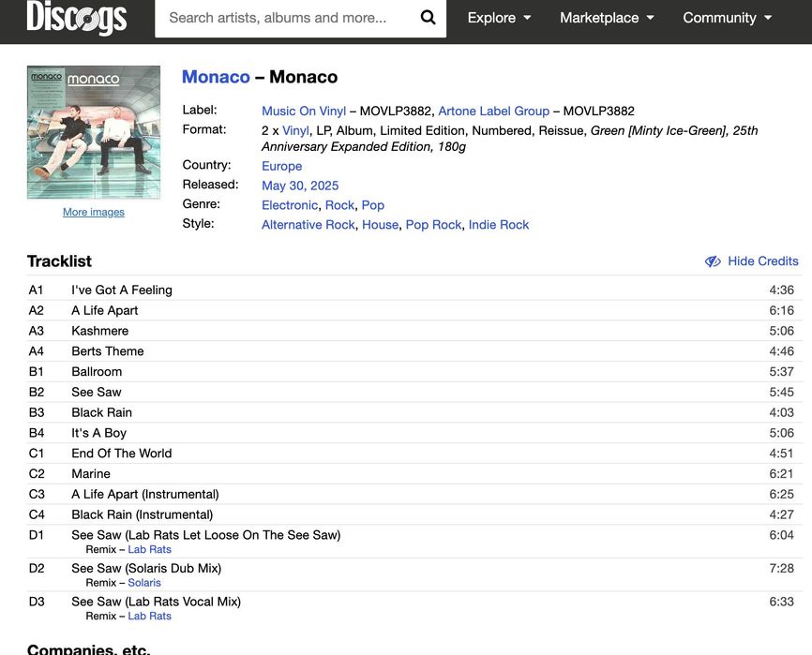
Task: Select track title Berts Theme
Action: pyautogui.click(x=108, y=351)
